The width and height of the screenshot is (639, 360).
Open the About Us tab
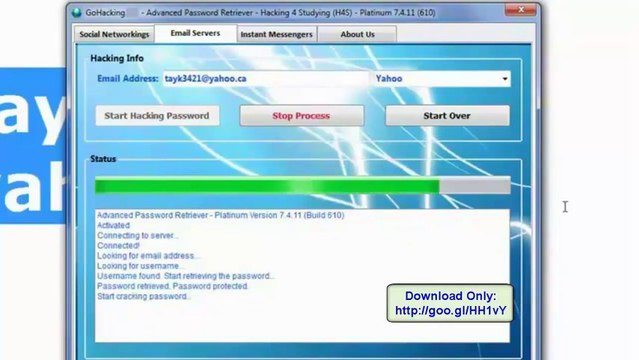[x=357, y=34]
